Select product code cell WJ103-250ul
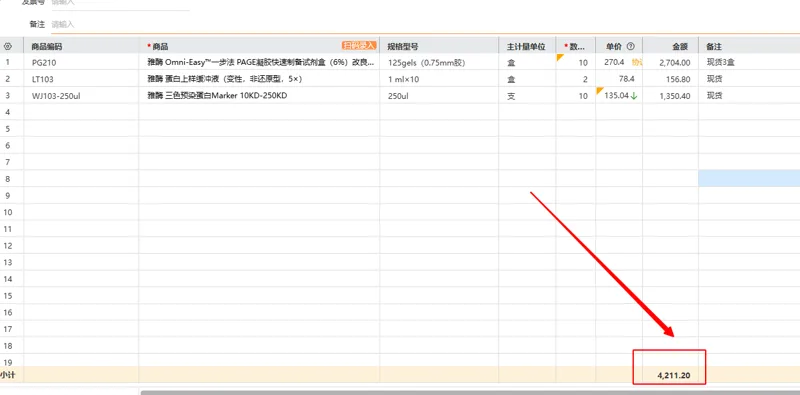The image size is (800, 395). [81, 95]
